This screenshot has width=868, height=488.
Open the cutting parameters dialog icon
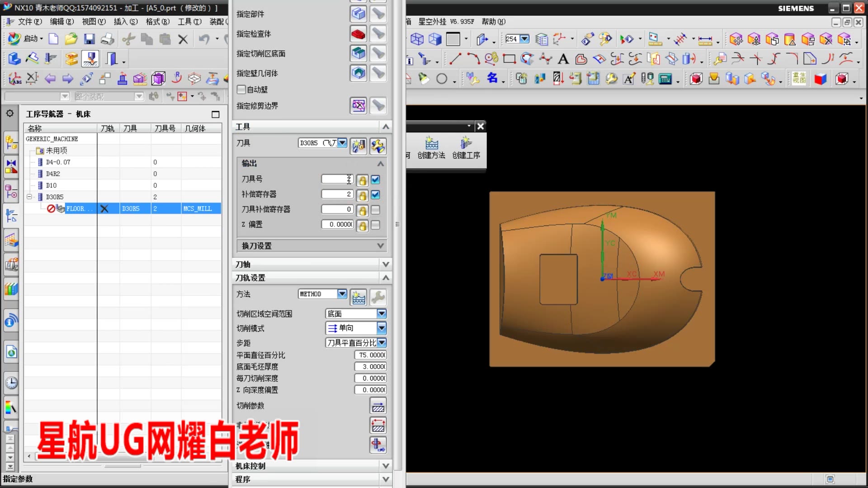click(x=378, y=406)
